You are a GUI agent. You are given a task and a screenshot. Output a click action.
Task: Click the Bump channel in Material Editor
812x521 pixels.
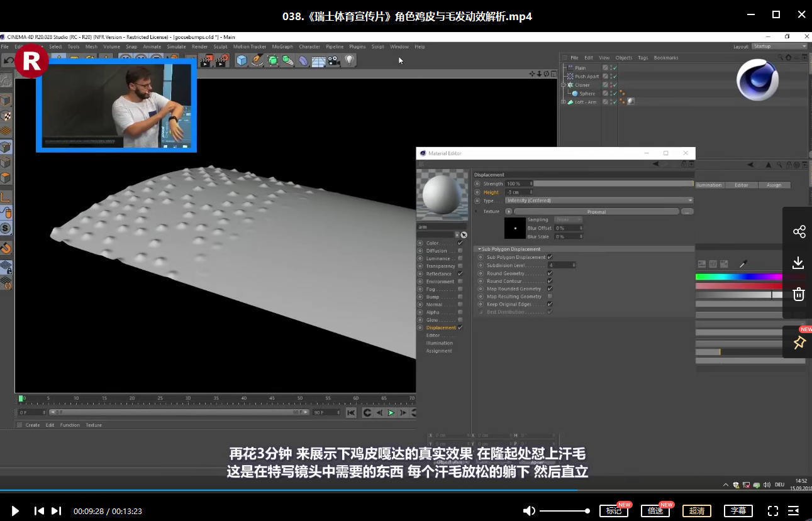point(433,296)
